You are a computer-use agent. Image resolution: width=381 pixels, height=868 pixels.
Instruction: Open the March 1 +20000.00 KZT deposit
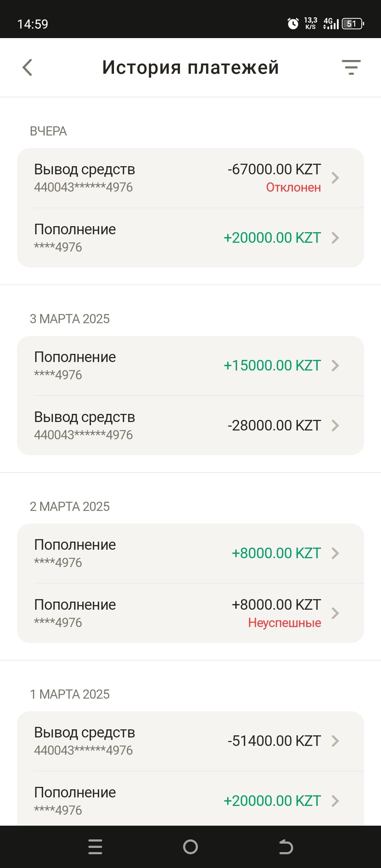pos(190,801)
